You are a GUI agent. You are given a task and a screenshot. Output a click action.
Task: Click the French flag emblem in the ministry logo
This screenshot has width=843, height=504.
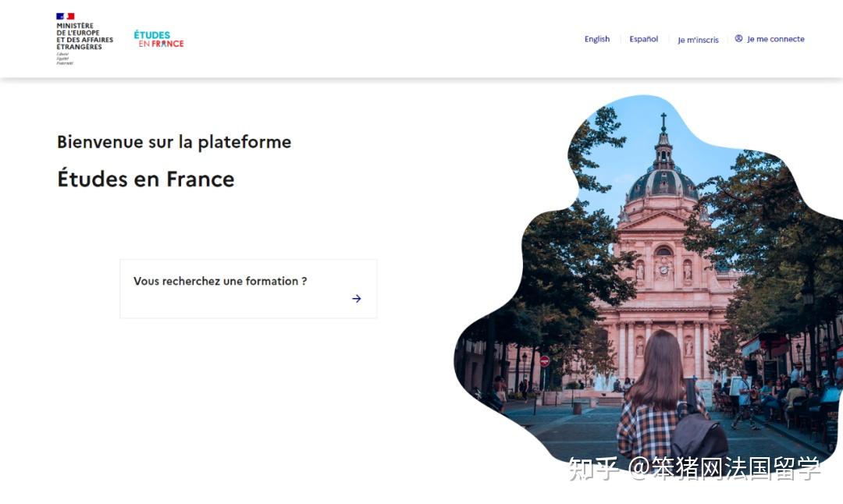coord(66,16)
